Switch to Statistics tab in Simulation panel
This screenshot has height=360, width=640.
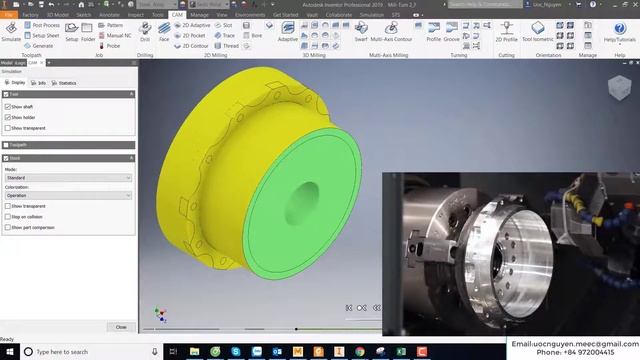pyautogui.click(x=64, y=83)
